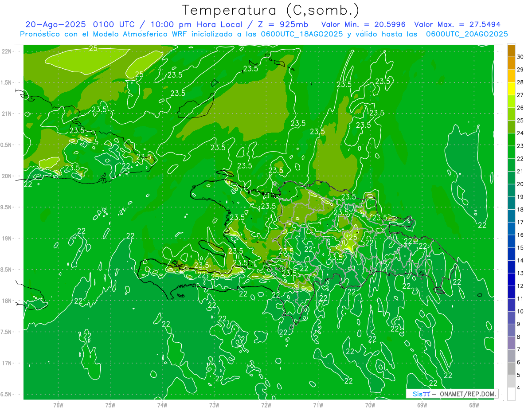Screen dimensions: 532x411
Task: Select the '70W' longitude axis label
Action: 370,405
